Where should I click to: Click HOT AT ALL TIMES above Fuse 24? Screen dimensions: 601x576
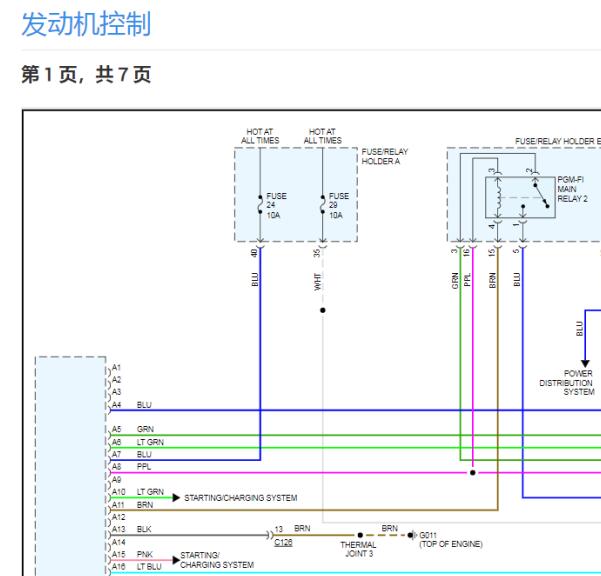pyautogui.click(x=260, y=136)
